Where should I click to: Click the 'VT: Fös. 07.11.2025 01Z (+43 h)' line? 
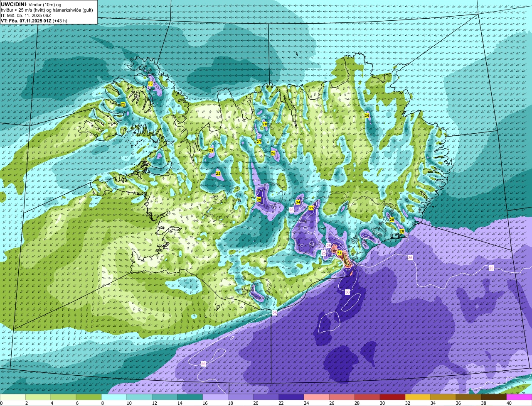(34, 21)
